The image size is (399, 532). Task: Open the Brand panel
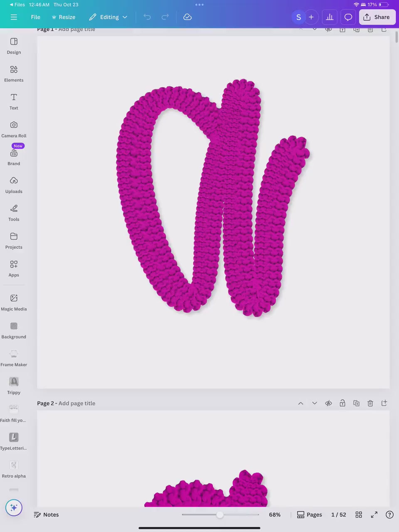pos(14,156)
